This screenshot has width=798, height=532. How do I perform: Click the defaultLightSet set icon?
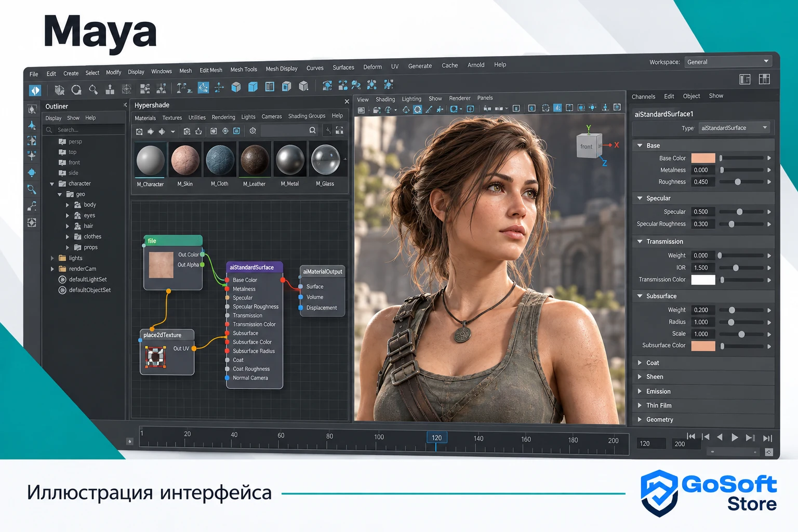click(x=62, y=280)
